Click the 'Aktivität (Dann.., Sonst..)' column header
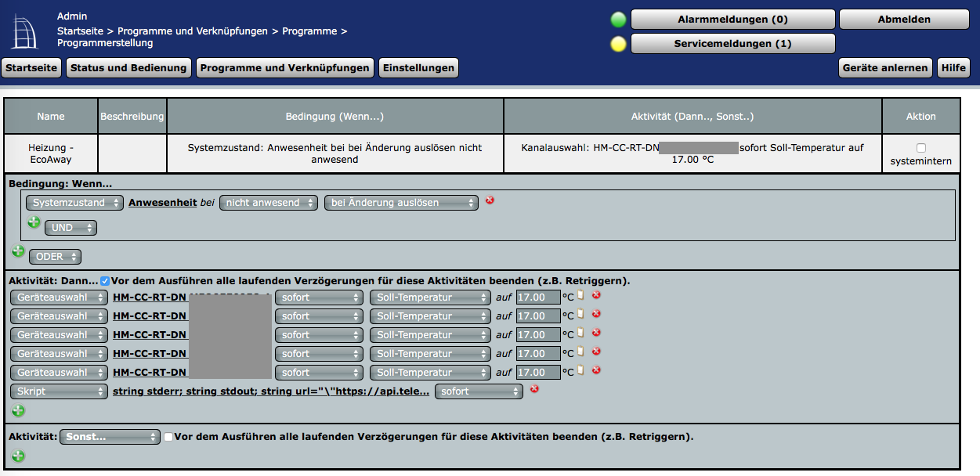Viewport: 980px width, 476px height. pyautogui.click(x=693, y=116)
